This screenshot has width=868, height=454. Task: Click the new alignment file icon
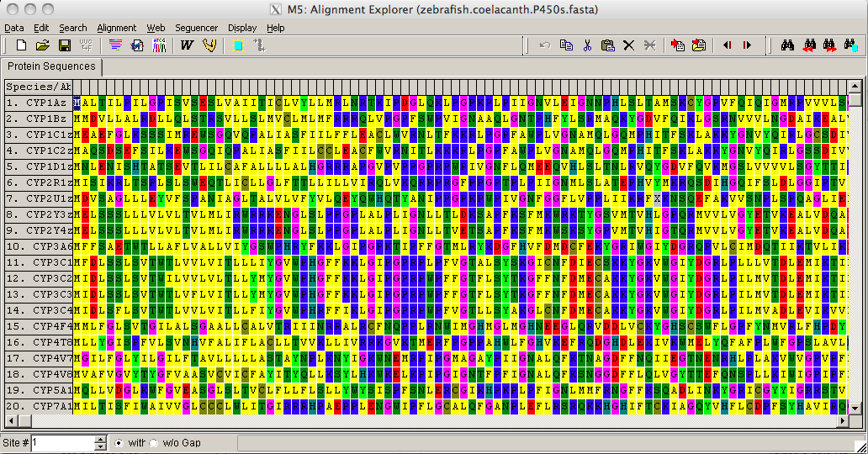point(21,45)
